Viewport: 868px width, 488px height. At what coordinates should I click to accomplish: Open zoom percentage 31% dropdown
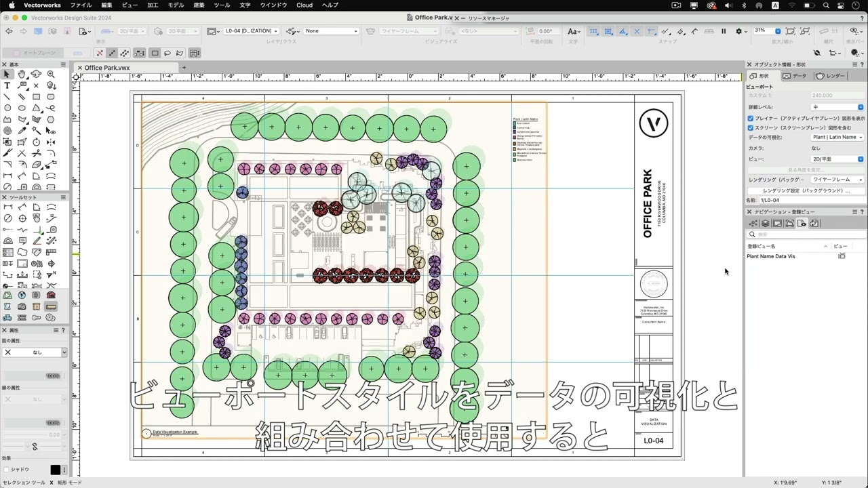(x=767, y=31)
